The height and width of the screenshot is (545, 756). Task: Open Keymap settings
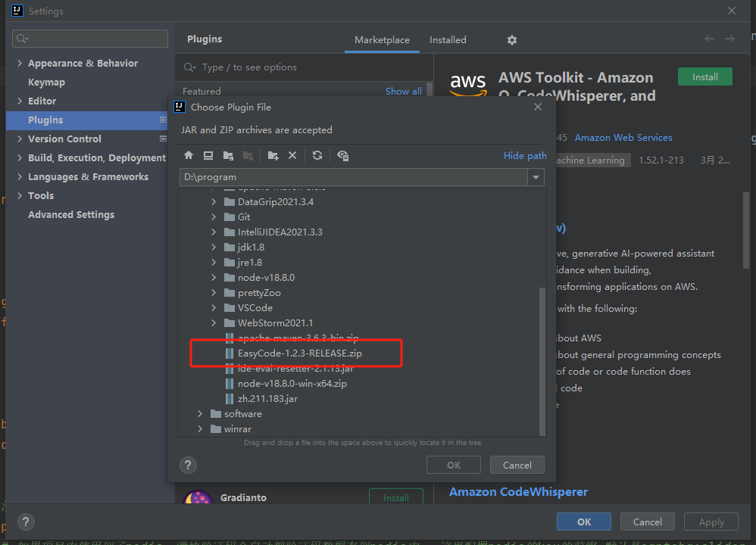point(46,83)
